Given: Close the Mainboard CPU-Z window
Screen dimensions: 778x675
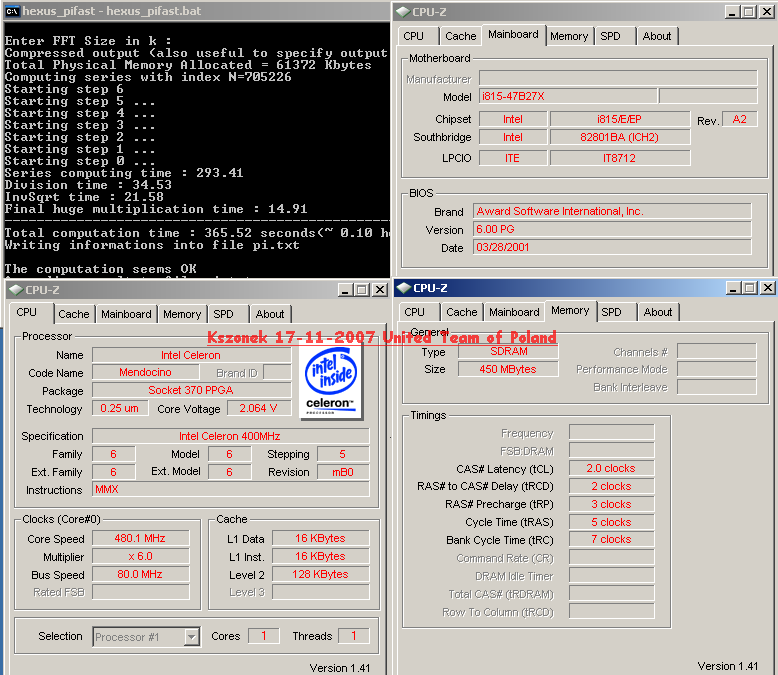Looking at the screenshot, I should [766, 12].
